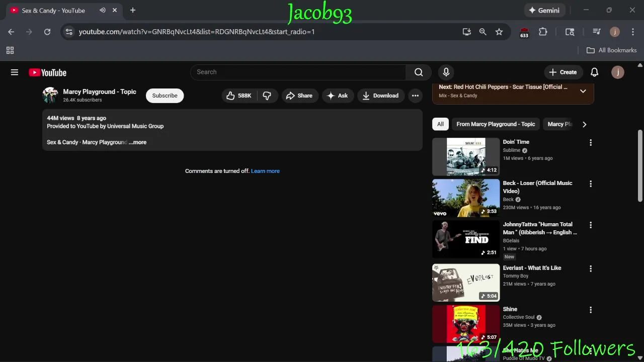Open Chrome three-dot menu
Image resolution: width=644 pixels, height=362 pixels.
[x=632, y=32]
